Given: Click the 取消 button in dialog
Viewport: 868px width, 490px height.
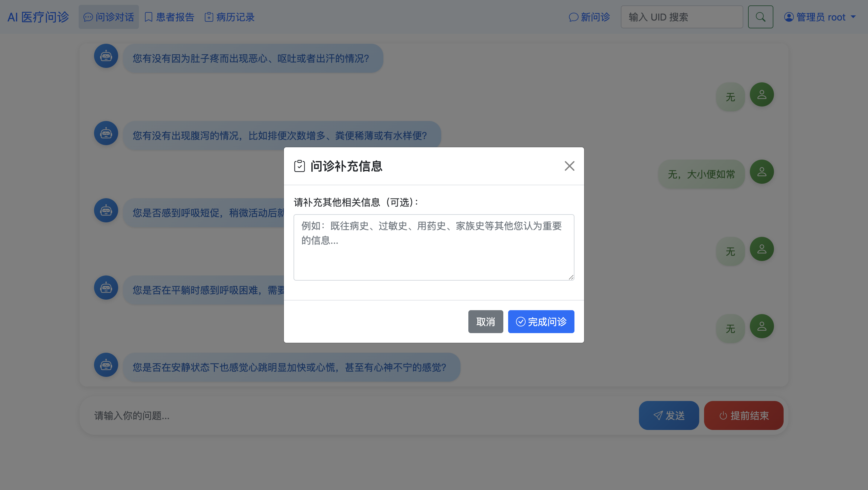Looking at the screenshot, I should pyautogui.click(x=485, y=322).
